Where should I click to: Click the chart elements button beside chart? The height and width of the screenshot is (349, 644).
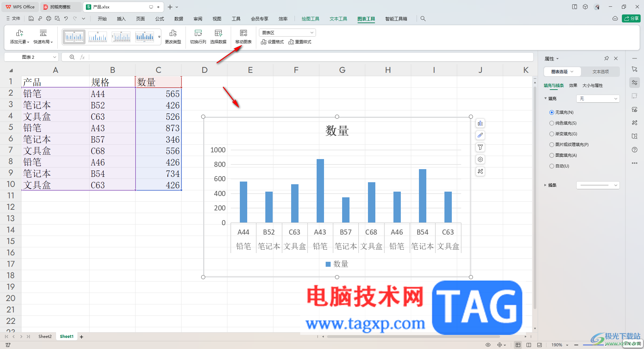pyautogui.click(x=480, y=123)
